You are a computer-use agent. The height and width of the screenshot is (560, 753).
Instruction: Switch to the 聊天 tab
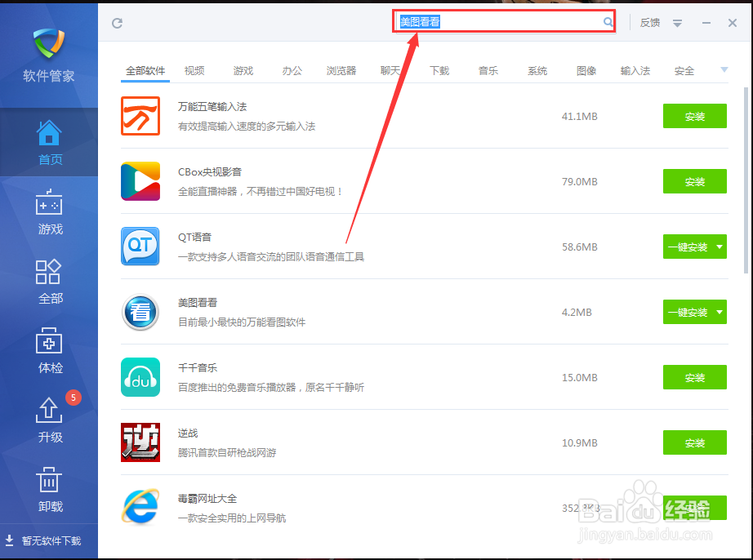tap(390, 71)
